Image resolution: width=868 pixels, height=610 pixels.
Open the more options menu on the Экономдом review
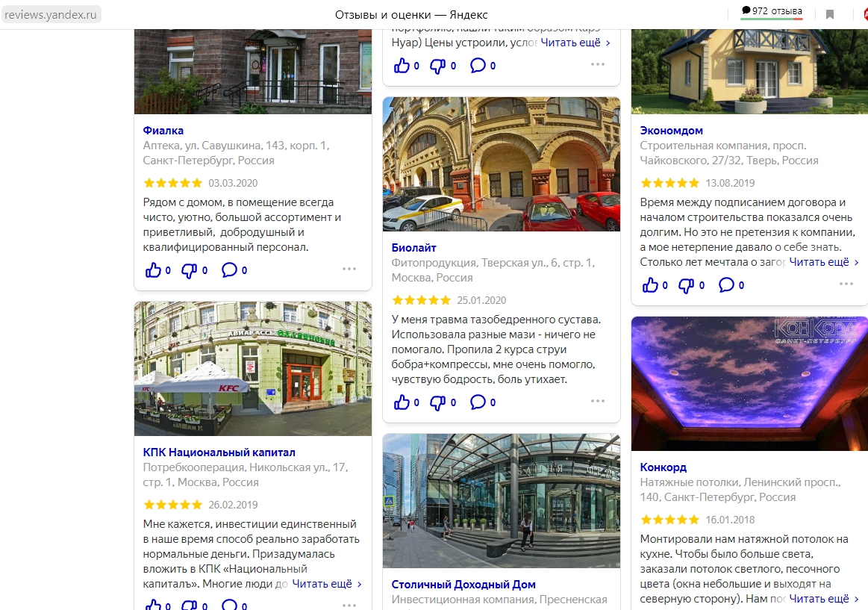point(846,284)
